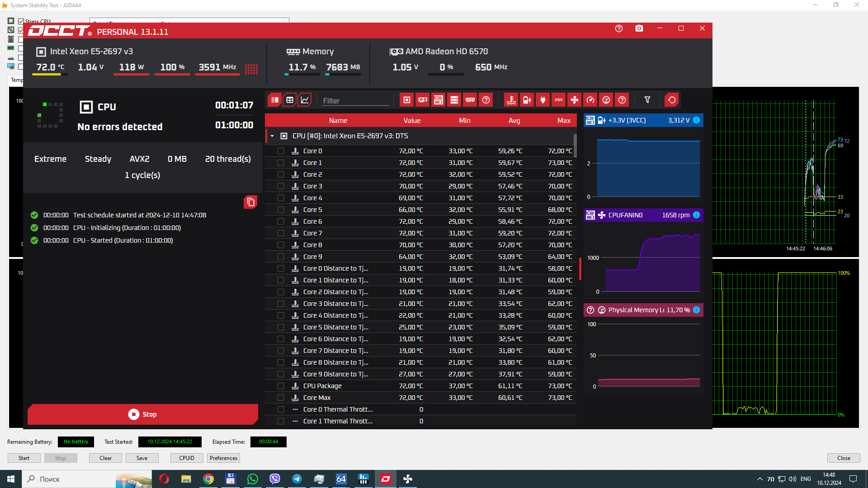Click the Max column header
The height and width of the screenshot is (488, 868).
click(563, 120)
